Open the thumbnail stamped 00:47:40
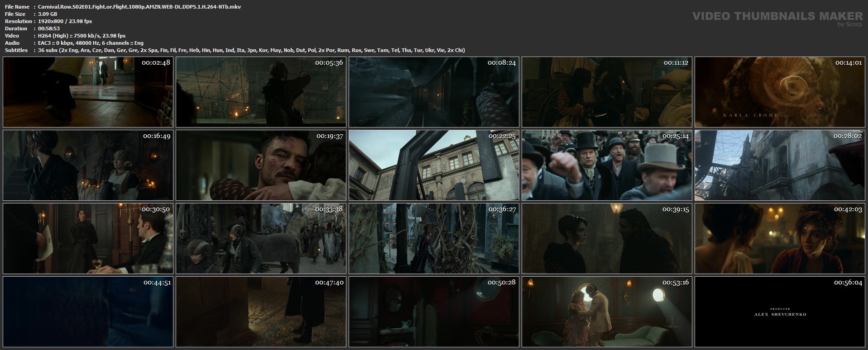The width and height of the screenshot is (868, 350). click(x=261, y=312)
